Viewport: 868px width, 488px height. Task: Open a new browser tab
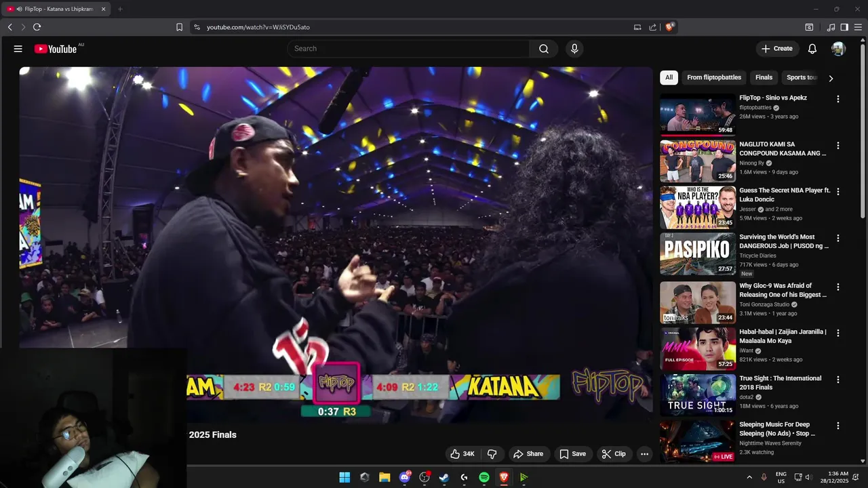coord(120,9)
